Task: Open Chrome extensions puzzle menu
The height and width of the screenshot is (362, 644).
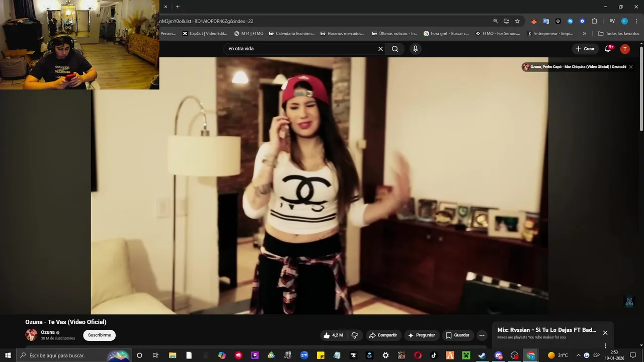Action: tap(594, 21)
